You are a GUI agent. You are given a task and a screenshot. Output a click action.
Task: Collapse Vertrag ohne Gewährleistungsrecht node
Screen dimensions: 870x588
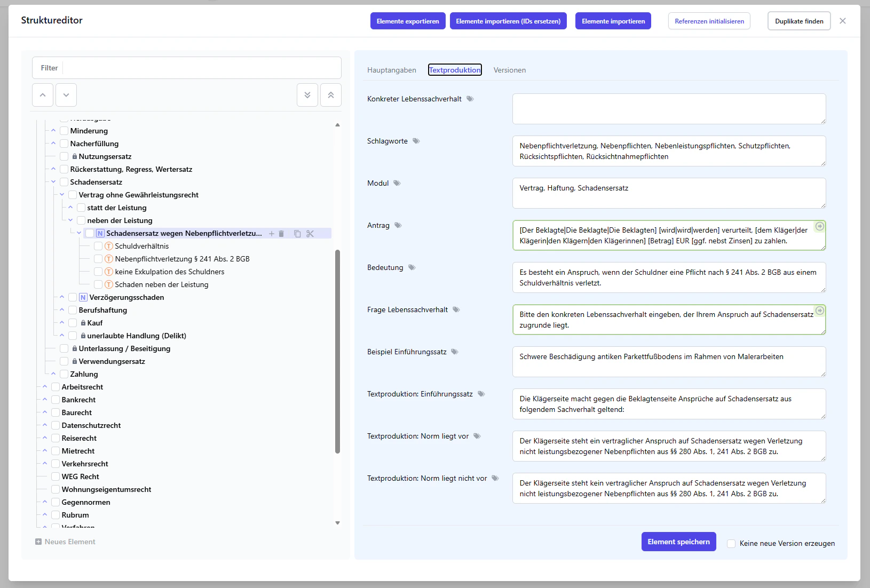(x=62, y=195)
